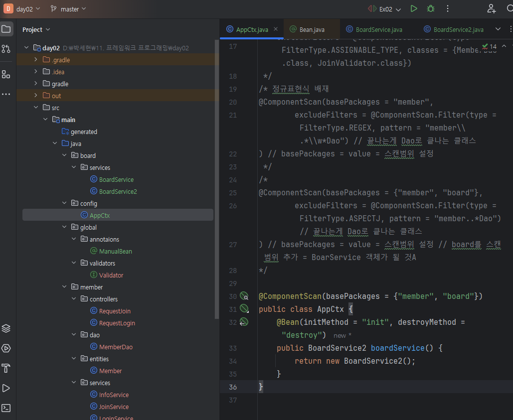Click the inspection warnings count indicator
513x420 pixels.
click(490, 46)
